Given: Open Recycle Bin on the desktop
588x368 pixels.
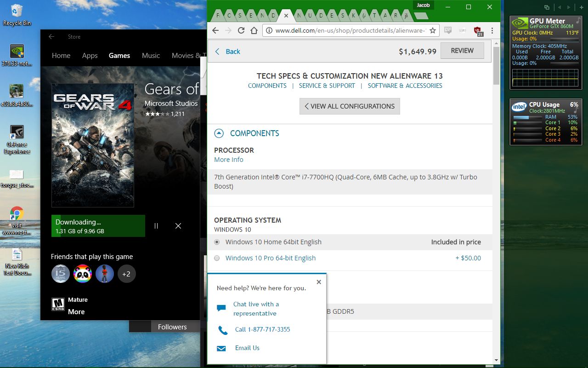Looking at the screenshot, I should [x=17, y=13].
